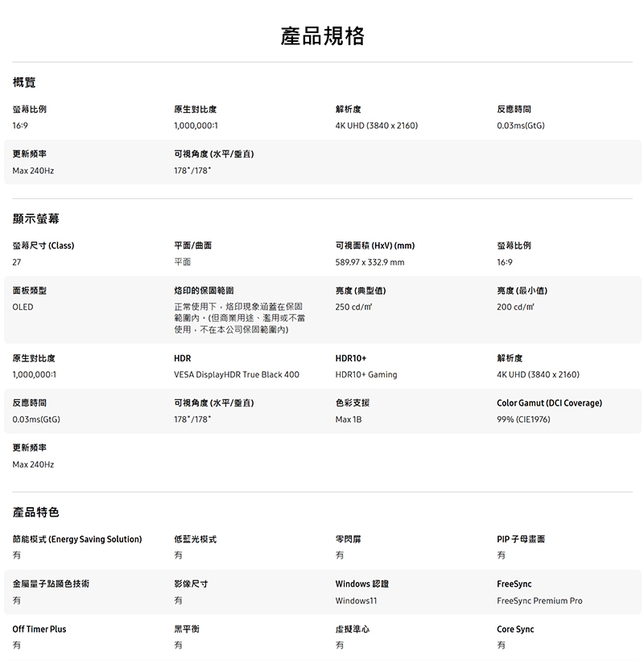Click the 99% (CIE1976) value
644x660 pixels.
point(523,419)
